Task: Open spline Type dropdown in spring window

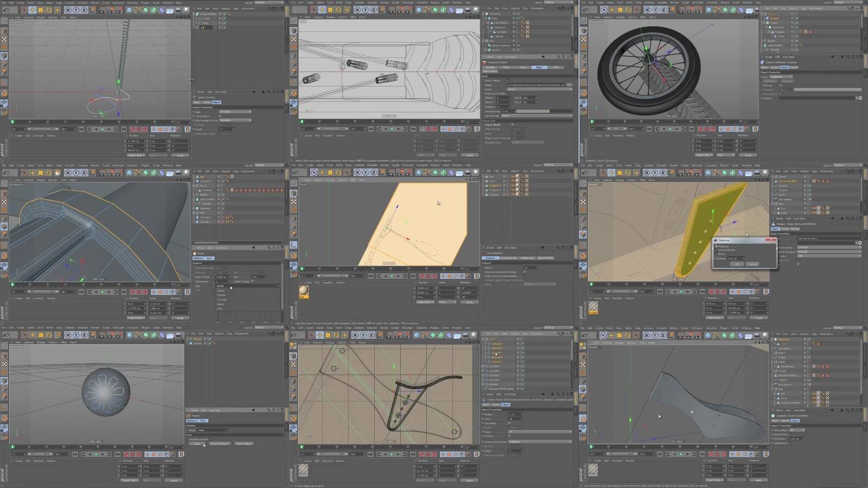Action: (x=235, y=112)
